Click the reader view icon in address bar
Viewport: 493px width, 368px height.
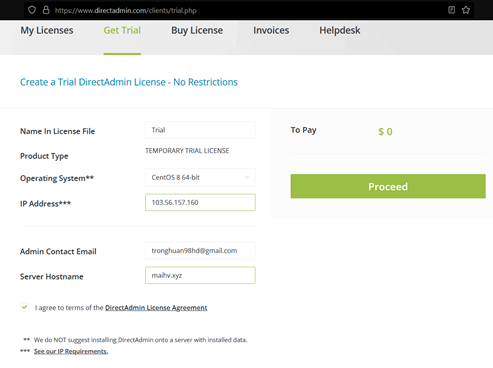tap(451, 10)
